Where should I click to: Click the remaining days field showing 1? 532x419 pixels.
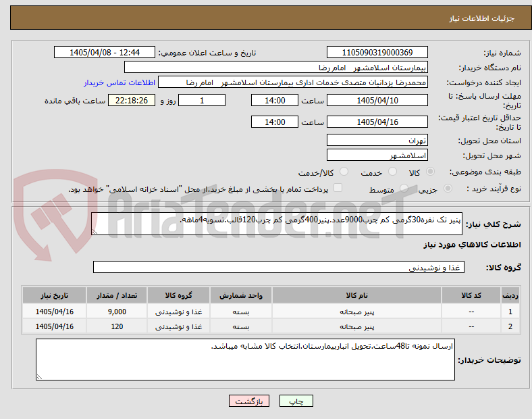pyautogui.click(x=202, y=101)
